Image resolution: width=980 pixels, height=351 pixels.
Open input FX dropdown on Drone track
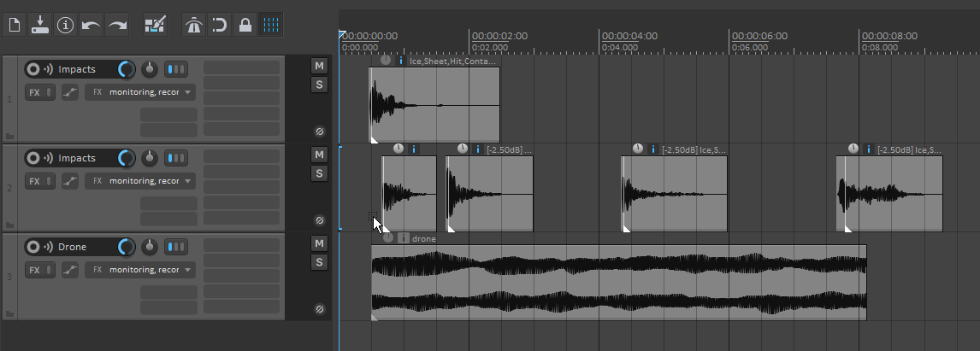click(140, 270)
